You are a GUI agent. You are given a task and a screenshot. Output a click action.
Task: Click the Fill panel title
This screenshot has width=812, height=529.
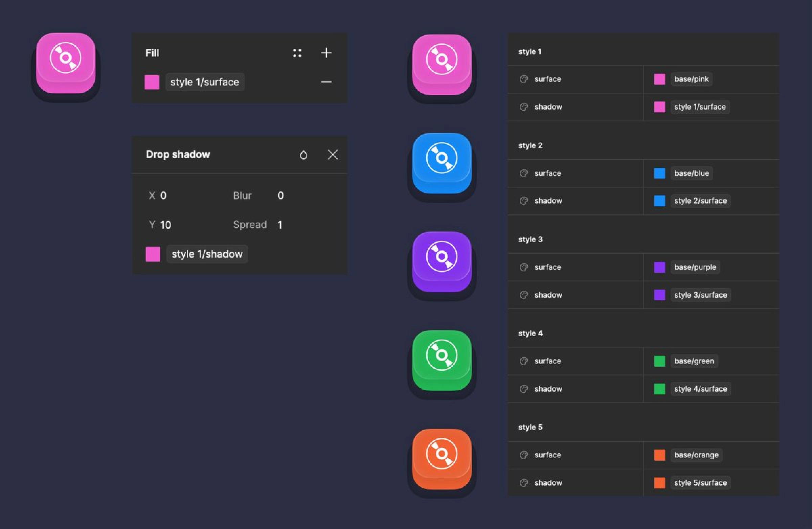(x=152, y=53)
